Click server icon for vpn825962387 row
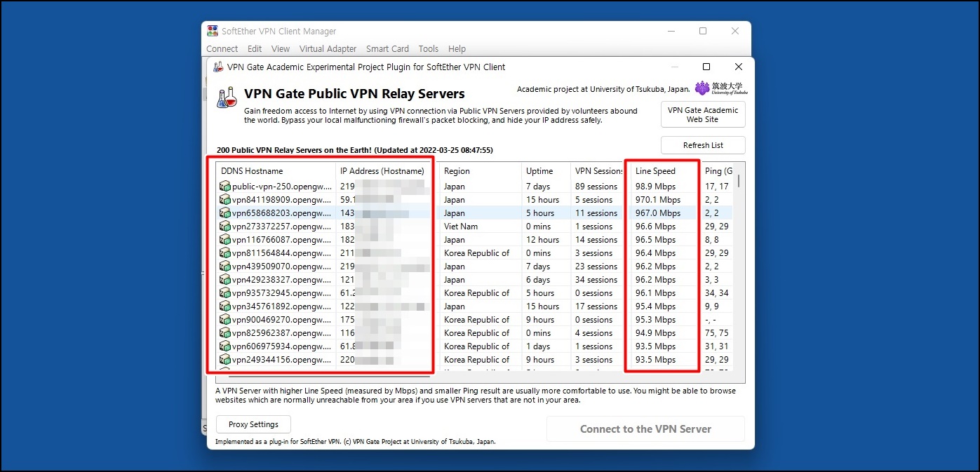The width and height of the screenshot is (980, 472). tap(225, 333)
